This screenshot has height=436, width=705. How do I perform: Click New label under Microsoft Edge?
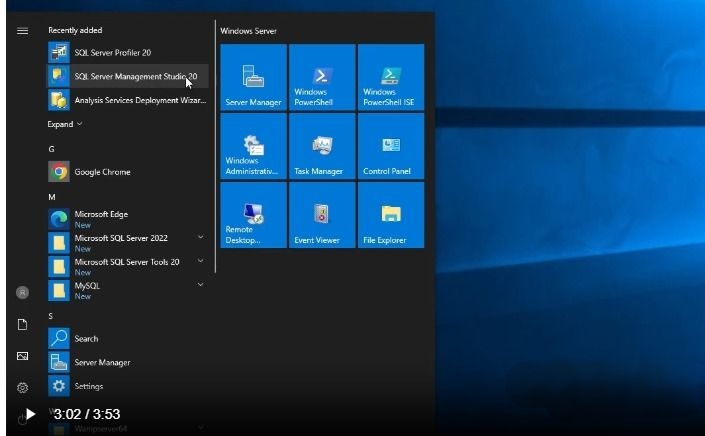tap(83, 225)
